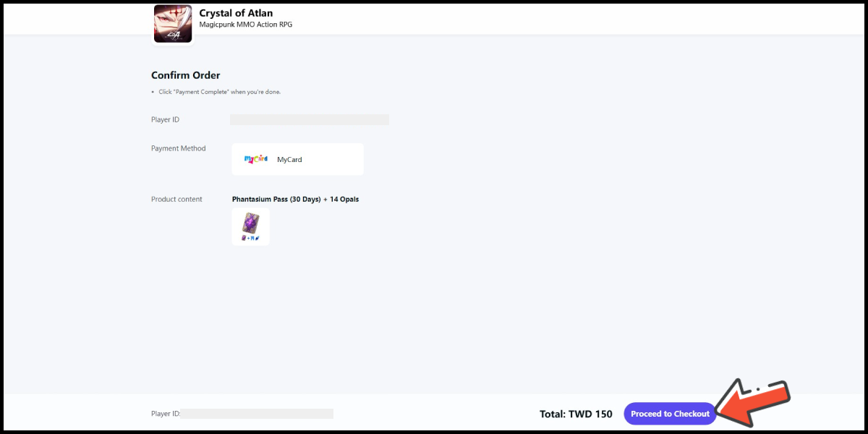Click the Phantasium Pass (30 Days) + 14 Opals title
Image resolution: width=868 pixels, height=434 pixels.
(x=295, y=199)
